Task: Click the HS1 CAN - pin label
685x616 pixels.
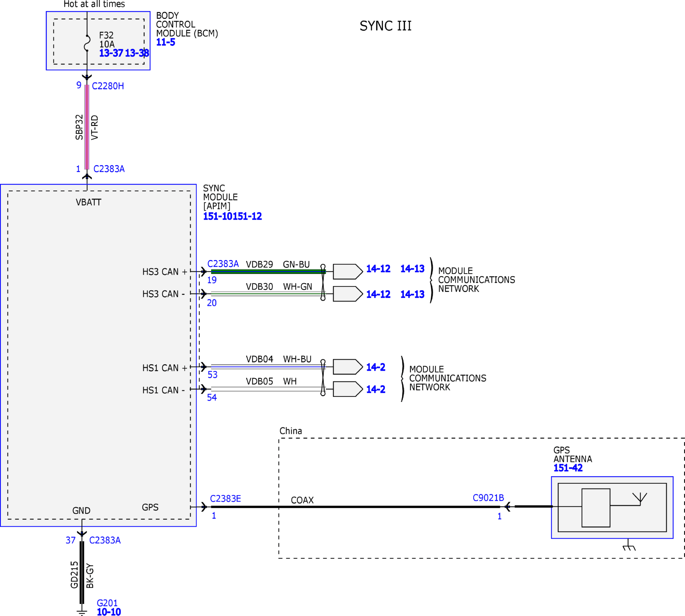Action: point(164,391)
